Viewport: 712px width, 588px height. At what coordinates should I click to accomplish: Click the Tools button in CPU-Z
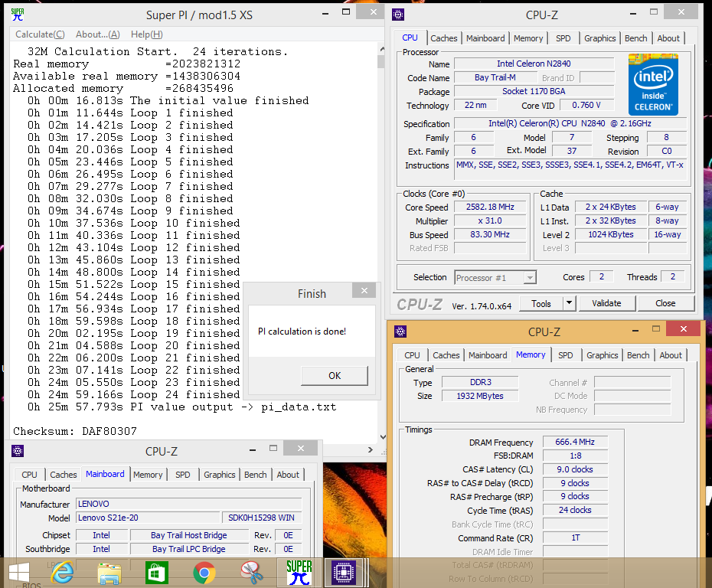(541, 303)
